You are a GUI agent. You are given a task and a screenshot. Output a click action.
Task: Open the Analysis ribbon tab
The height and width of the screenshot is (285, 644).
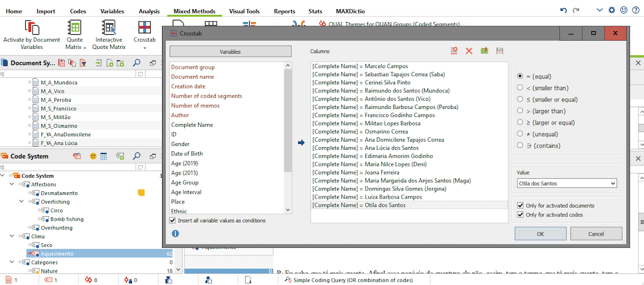pyautogui.click(x=149, y=11)
